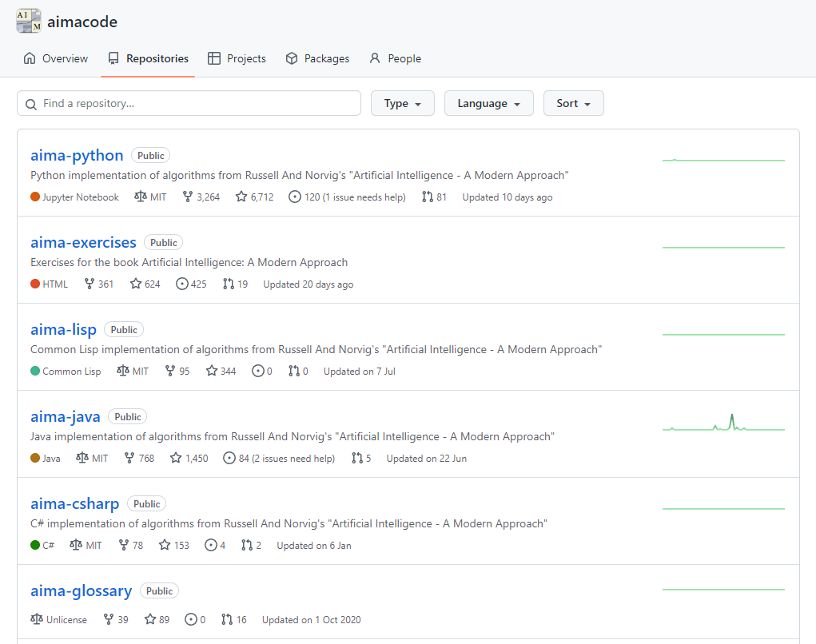
Task: Click the 1,450 stars count for aima-java
Action: [x=197, y=459]
